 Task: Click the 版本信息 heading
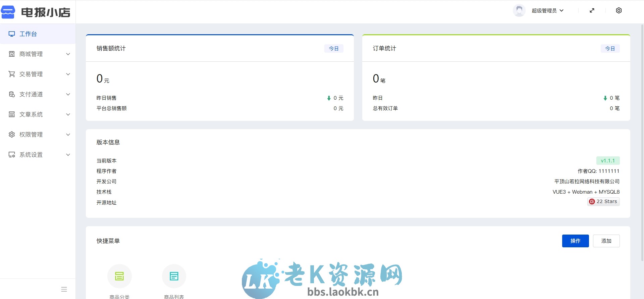pyautogui.click(x=108, y=142)
